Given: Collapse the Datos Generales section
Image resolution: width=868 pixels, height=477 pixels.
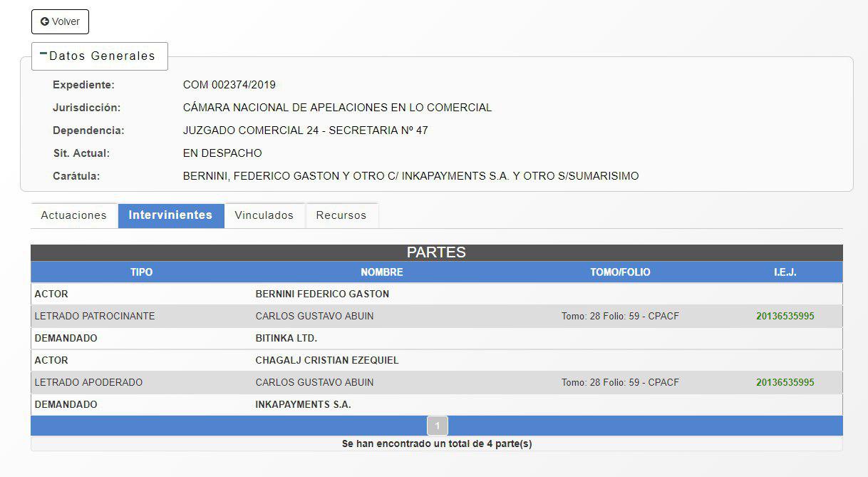Looking at the screenshot, I should (x=99, y=56).
